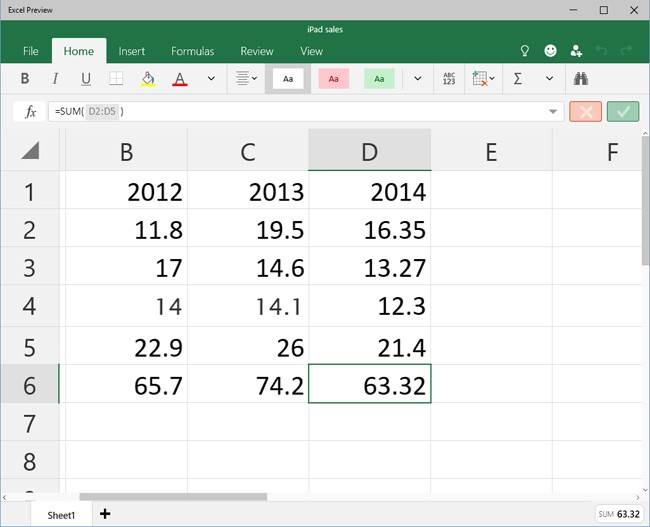Add a new sheet with plus
The height and width of the screenshot is (527, 650).
coord(105,514)
